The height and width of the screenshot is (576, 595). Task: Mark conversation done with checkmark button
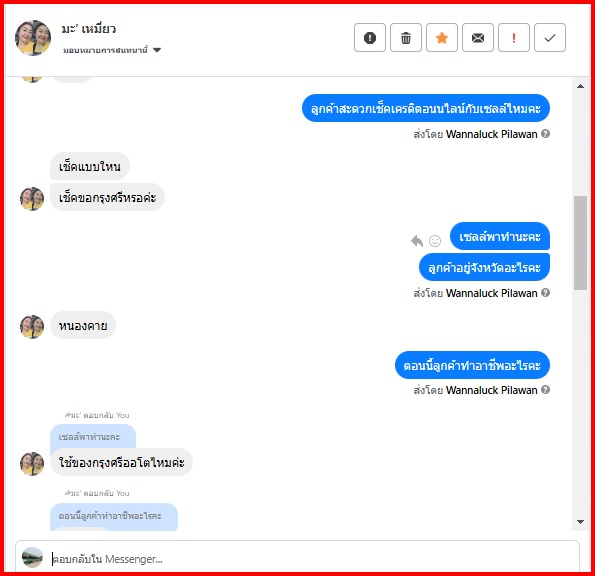point(550,38)
